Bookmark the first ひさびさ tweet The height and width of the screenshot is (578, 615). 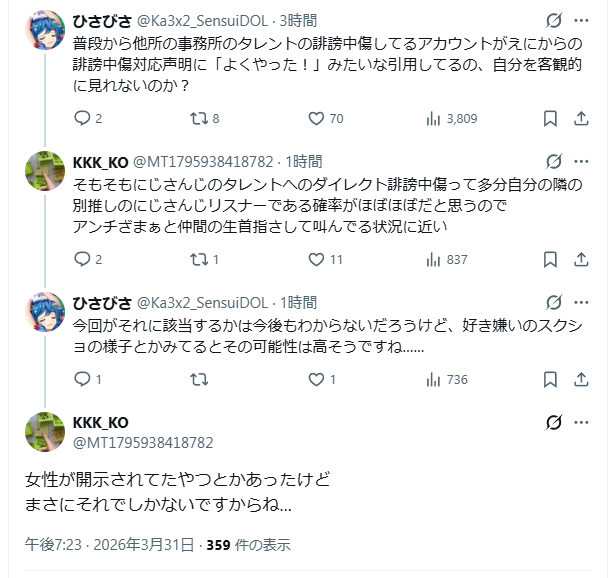[550, 119]
